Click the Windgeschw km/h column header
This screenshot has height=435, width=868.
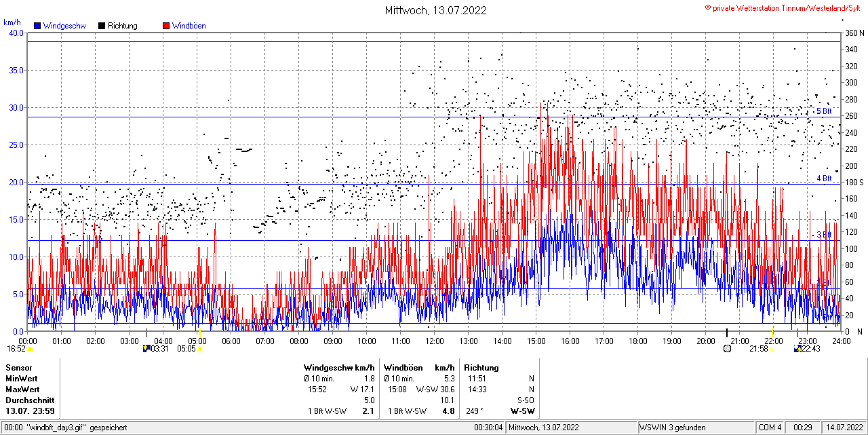339,367
